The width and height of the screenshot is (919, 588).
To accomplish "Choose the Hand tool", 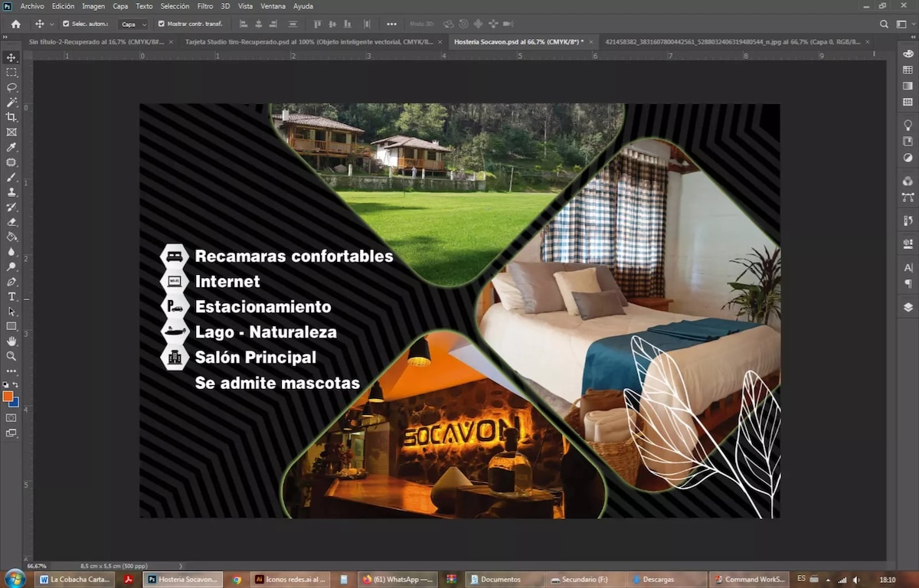I will [x=11, y=341].
